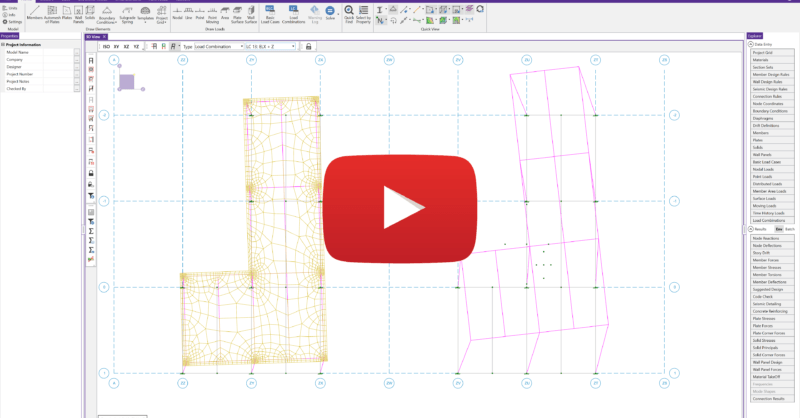Image resolution: width=800 pixels, height=418 pixels.
Task: Click the Quick Find magnifier icon
Action: point(349,13)
